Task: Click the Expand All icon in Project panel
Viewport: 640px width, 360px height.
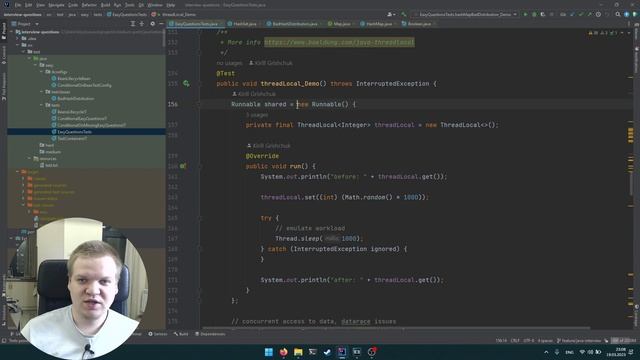Action: tap(133, 24)
